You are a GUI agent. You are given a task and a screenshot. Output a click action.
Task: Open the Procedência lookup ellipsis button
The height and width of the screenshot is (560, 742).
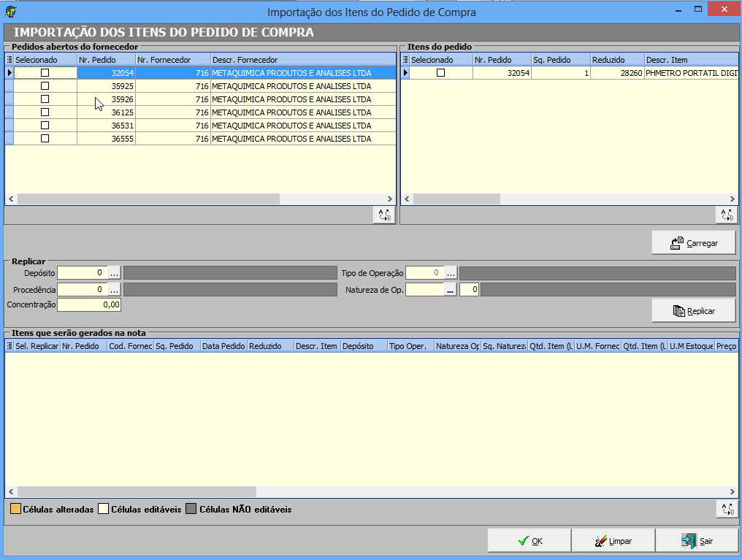[x=114, y=289]
